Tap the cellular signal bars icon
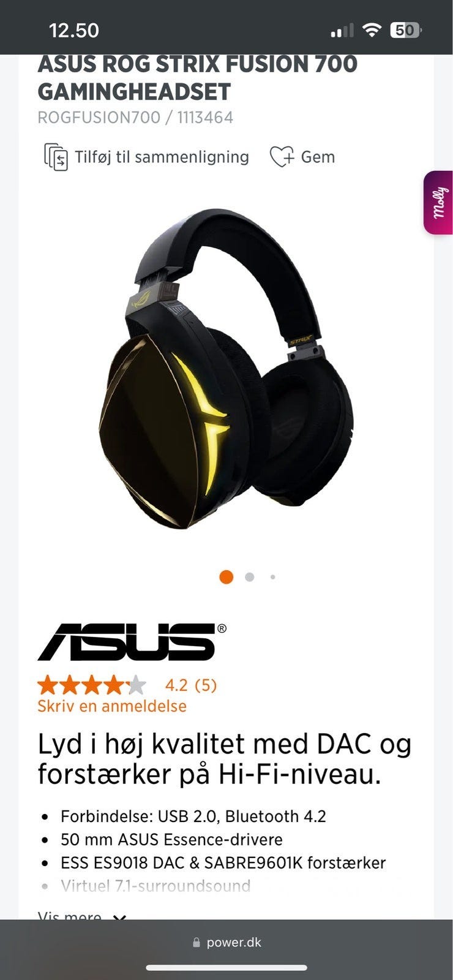 pyautogui.click(x=342, y=30)
